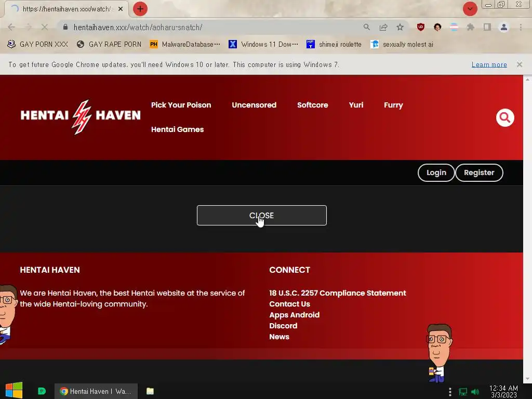
Task: Click the Login button
Action: point(436,172)
